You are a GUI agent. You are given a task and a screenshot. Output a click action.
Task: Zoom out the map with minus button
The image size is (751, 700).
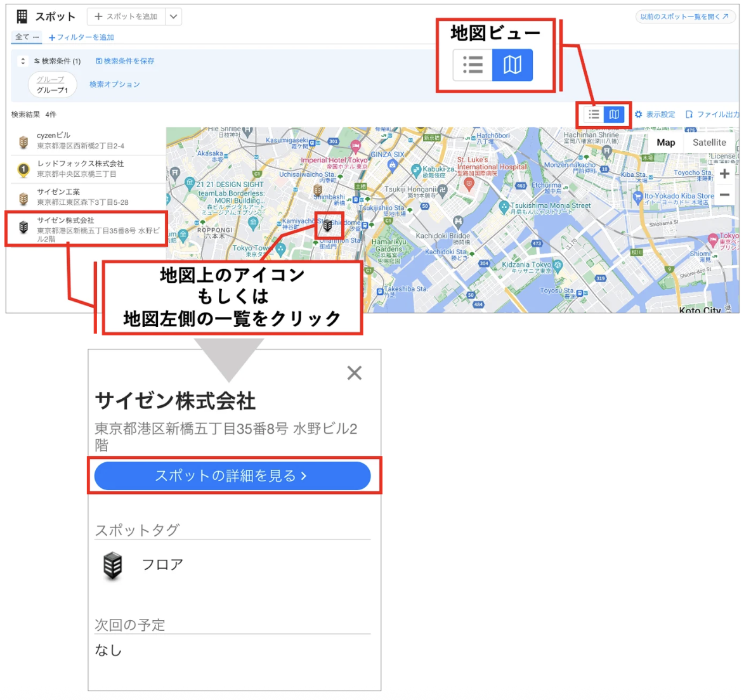pyautogui.click(x=724, y=195)
